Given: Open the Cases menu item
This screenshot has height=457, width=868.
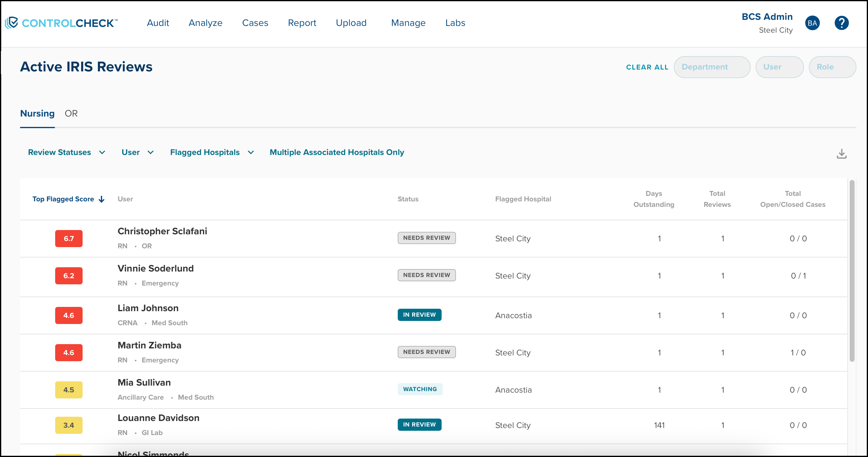Looking at the screenshot, I should (x=255, y=23).
